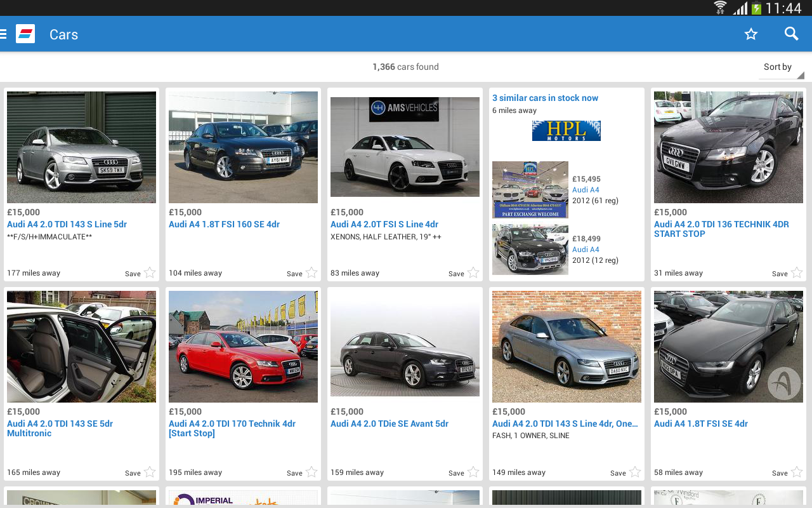812x508 pixels.
Task: Tap the signal strength indicator
Action: point(741,8)
